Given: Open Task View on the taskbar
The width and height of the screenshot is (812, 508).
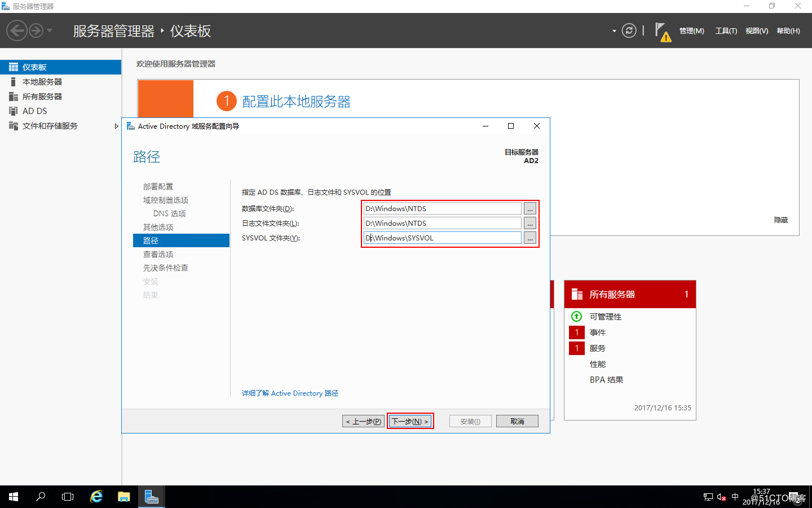Looking at the screenshot, I should click(68, 497).
